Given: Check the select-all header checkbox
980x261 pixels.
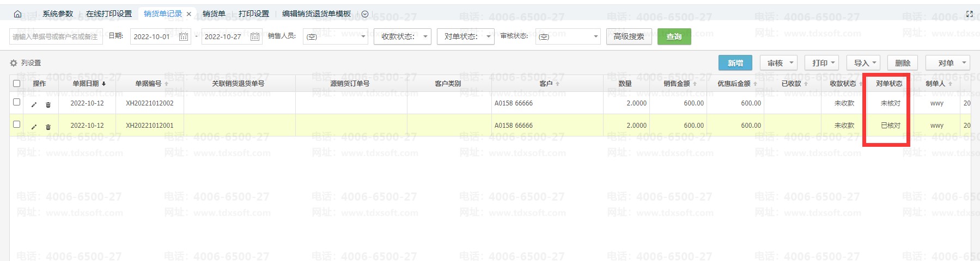Looking at the screenshot, I should point(16,84).
